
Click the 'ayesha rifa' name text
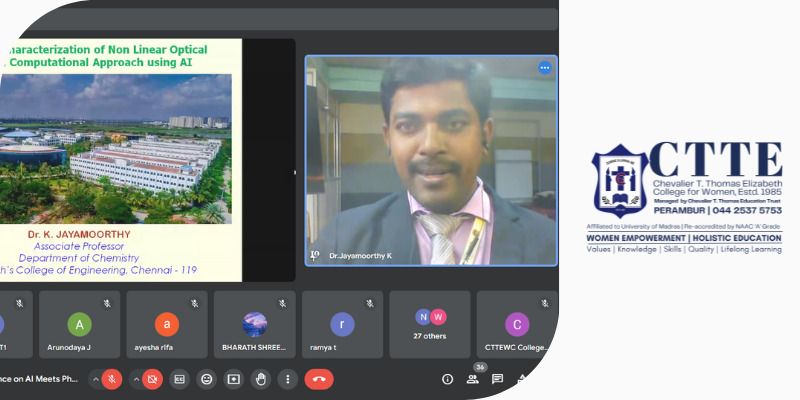154,347
